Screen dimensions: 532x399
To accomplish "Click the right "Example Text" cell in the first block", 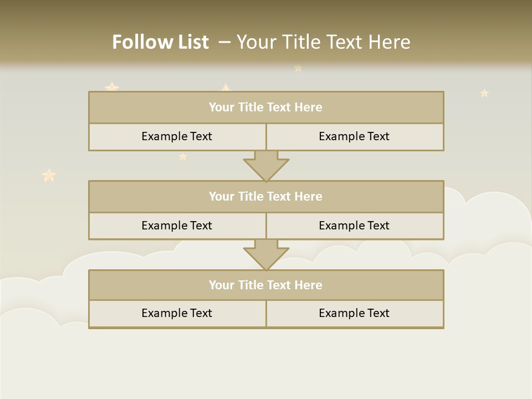I will (354, 136).
